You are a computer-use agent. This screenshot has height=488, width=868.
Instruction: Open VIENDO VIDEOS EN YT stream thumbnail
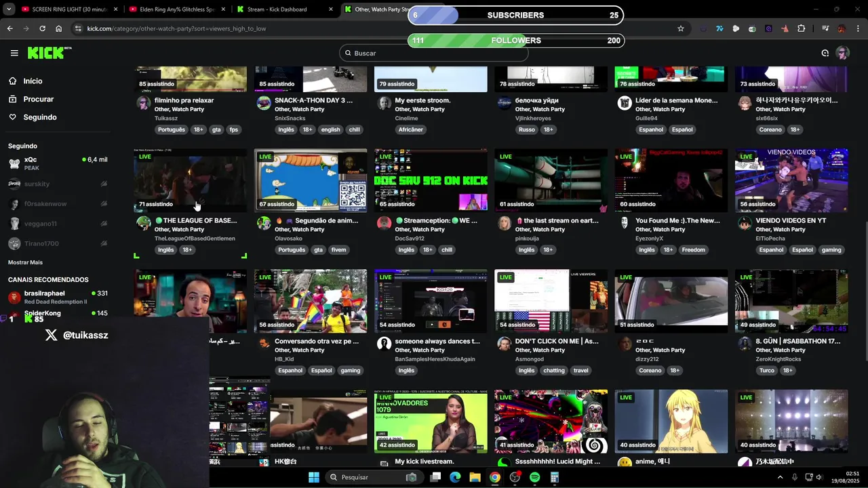(x=791, y=180)
